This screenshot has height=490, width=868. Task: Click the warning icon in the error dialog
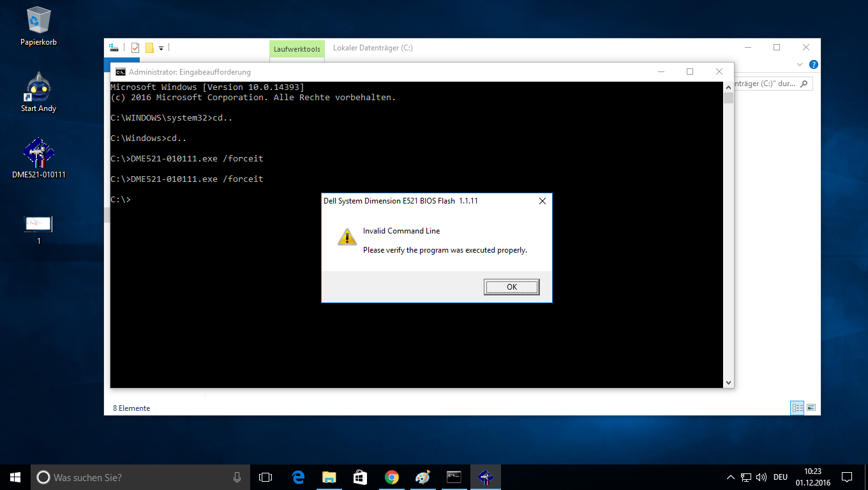(x=347, y=237)
